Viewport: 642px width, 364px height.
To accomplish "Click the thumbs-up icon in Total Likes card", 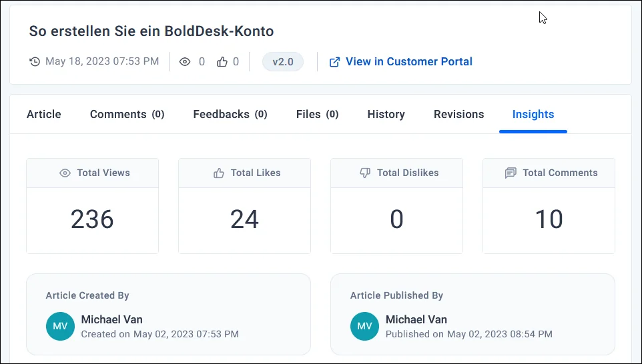I will 219,173.
